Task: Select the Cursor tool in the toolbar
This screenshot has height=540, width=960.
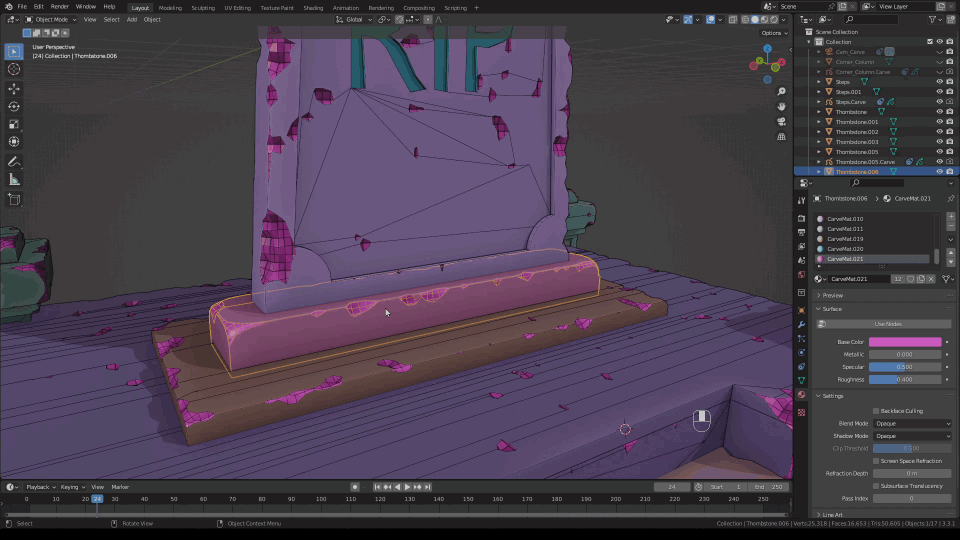Action: click(14, 69)
